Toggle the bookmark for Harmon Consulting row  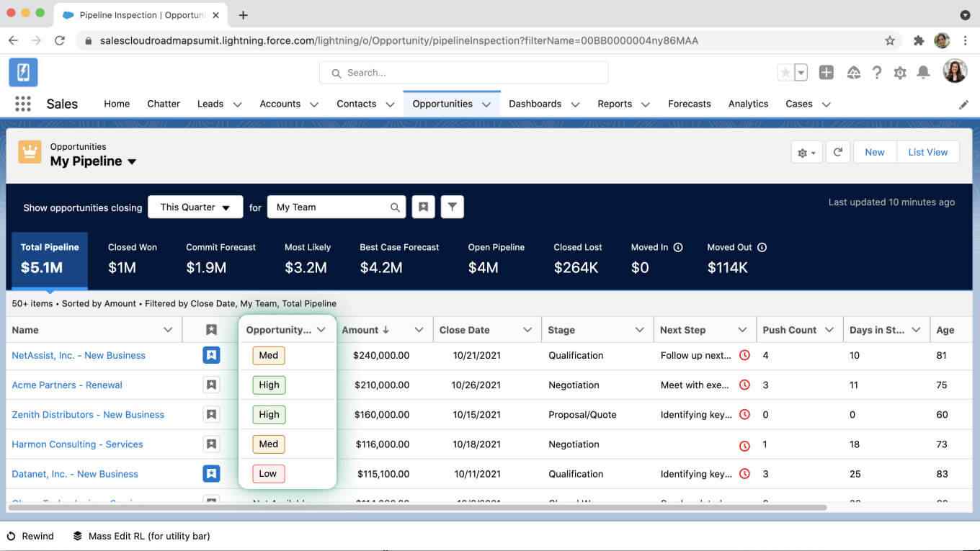211,444
